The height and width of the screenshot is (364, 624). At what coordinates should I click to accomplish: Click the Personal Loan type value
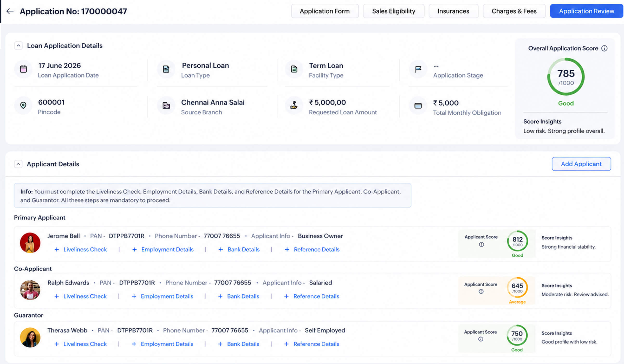tap(205, 66)
